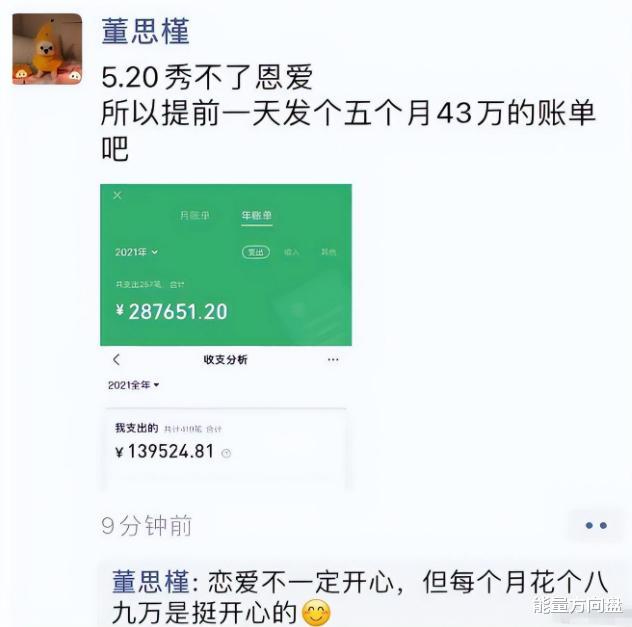The width and height of the screenshot is (632, 627).
Task: Open the three-dot menu in 收支分析 header
Action: [333, 359]
